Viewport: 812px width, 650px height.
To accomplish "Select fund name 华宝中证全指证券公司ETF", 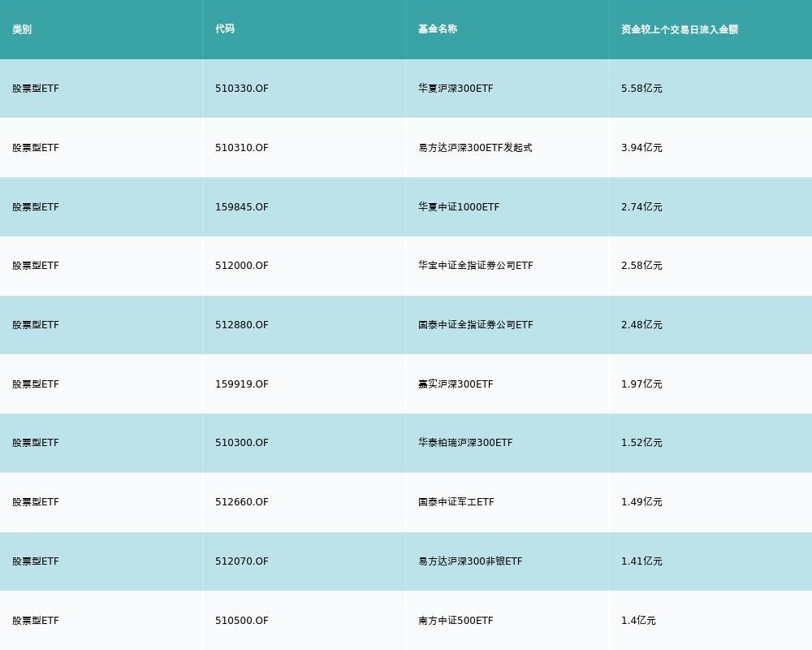I will pyautogui.click(x=475, y=266).
